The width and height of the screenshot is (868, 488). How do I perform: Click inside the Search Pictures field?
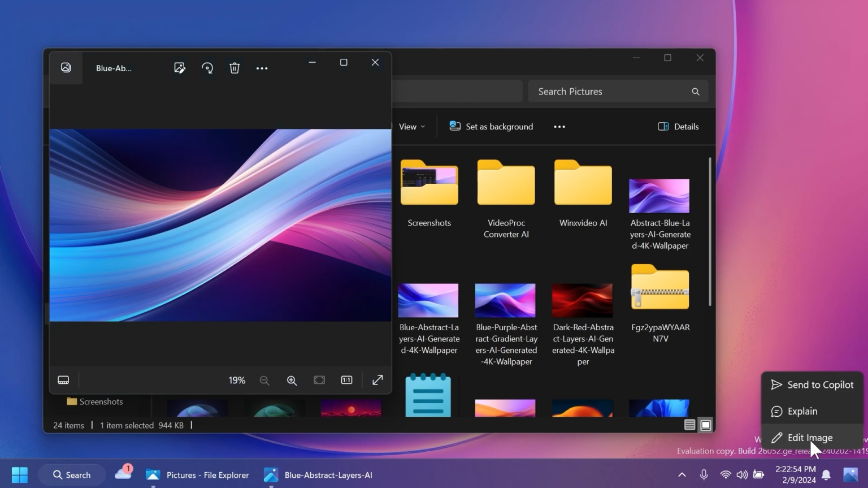click(x=610, y=91)
